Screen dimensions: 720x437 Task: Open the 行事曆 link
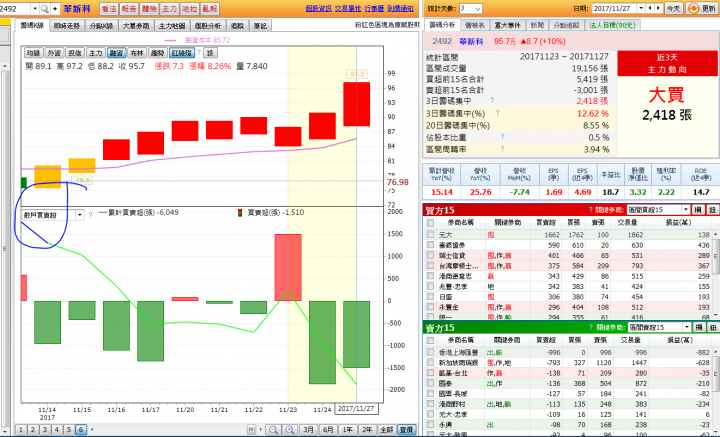pos(374,9)
